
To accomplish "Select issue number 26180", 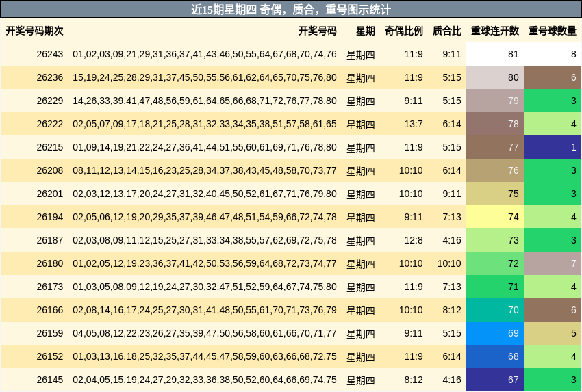I will [50, 263].
